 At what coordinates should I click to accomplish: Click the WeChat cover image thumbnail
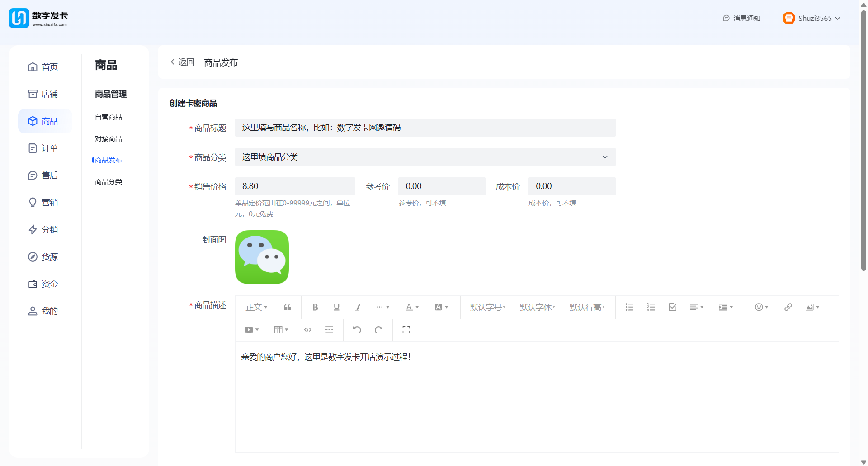[262, 257]
